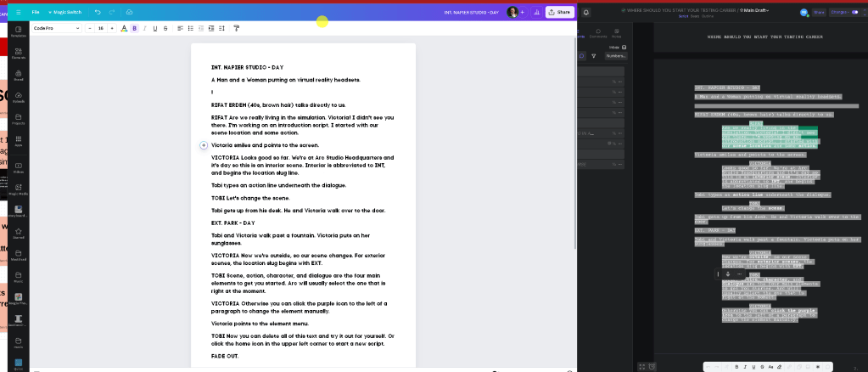Open the Canva hamburger menu
This screenshot has height=372, width=868.
[19, 12]
